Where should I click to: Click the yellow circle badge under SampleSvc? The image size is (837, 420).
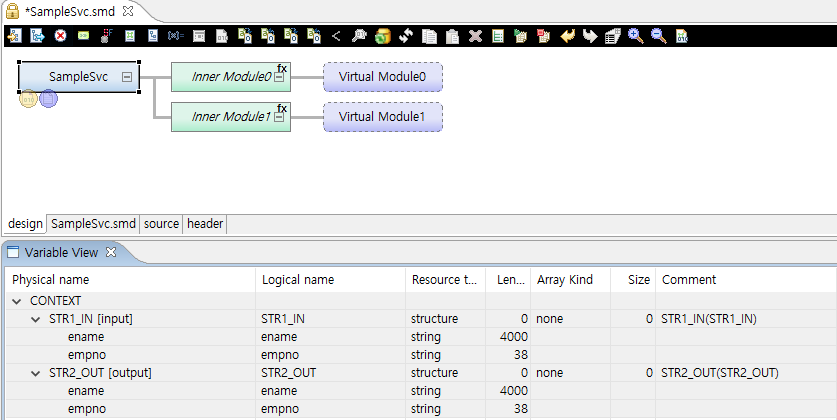pyautogui.click(x=29, y=98)
